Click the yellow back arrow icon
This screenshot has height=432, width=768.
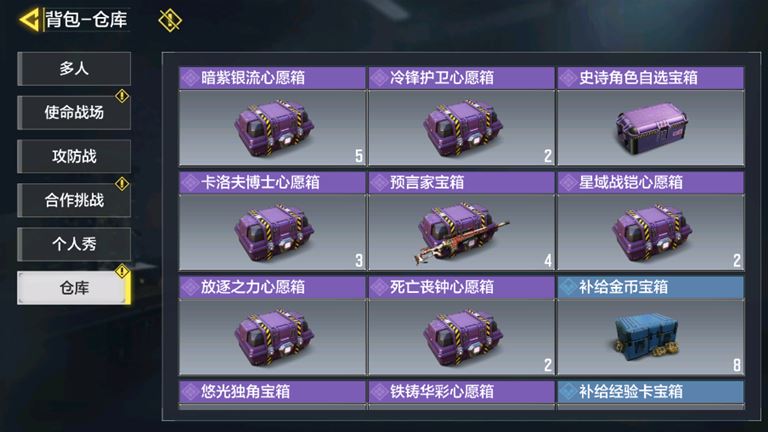coord(29,20)
